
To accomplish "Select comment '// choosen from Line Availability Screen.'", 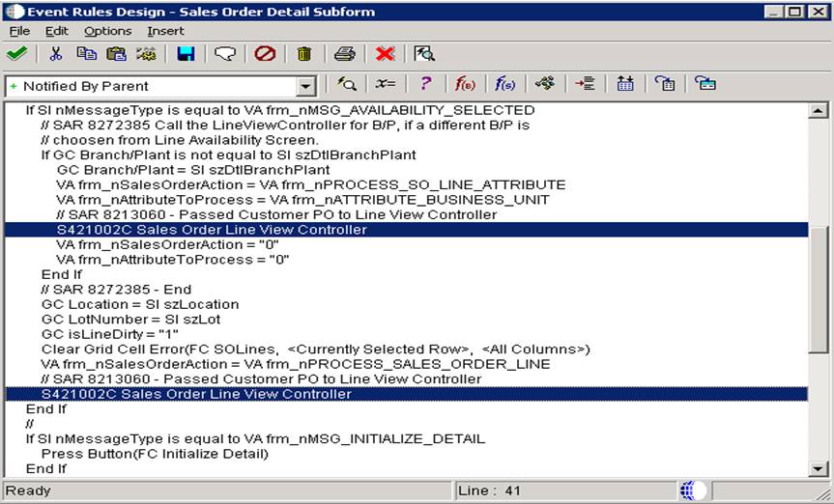I will (180, 140).
